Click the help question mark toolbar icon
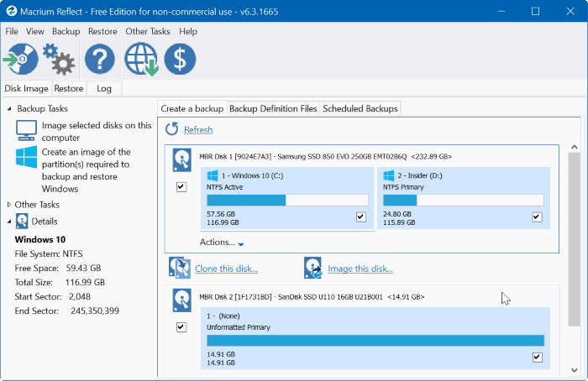 click(x=100, y=59)
